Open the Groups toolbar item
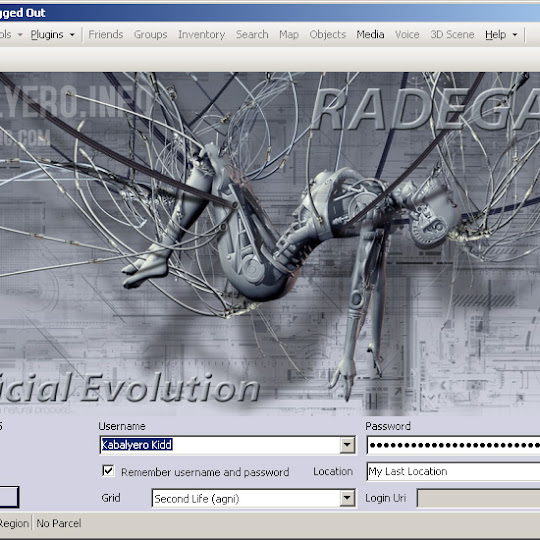The height and width of the screenshot is (540, 540). [x=150, y=34]
